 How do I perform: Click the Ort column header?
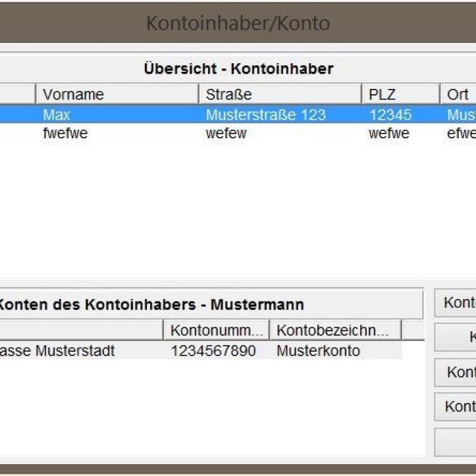coord(459,94)
